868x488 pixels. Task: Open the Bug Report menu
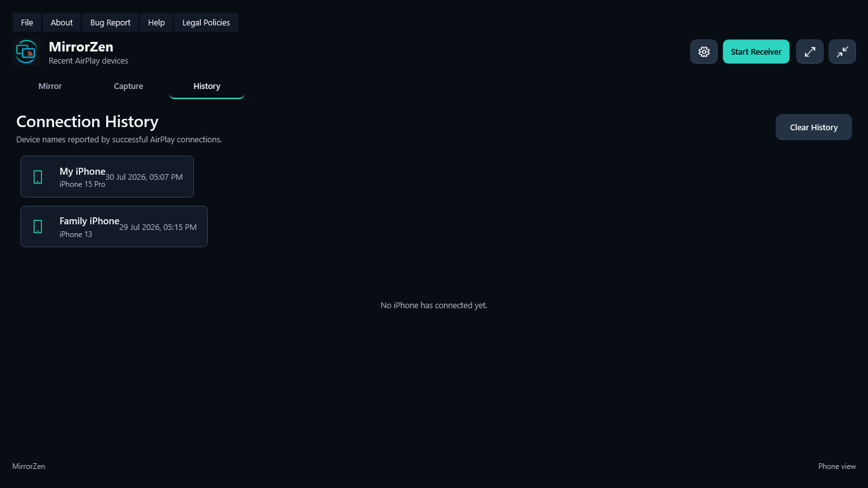pyautogui.click(x=111, y=22)
